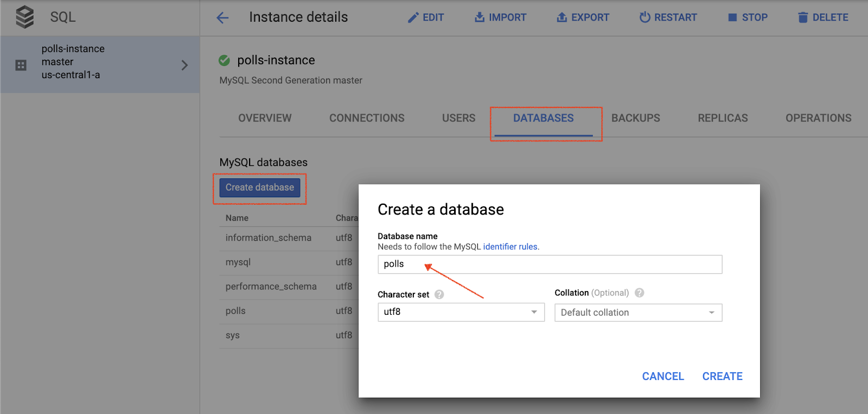The width and height of the screenshot is (868, 414).
Task: Click the Collation help question icon
Action: 640,293
